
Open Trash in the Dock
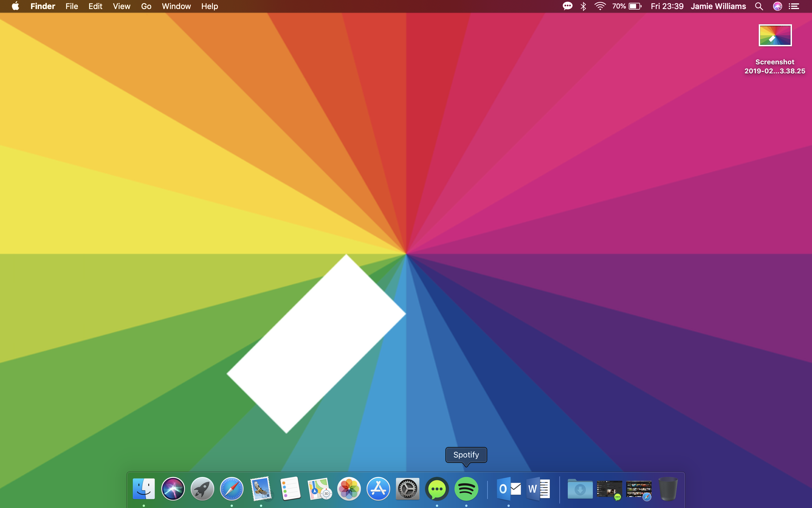[668, 489]
